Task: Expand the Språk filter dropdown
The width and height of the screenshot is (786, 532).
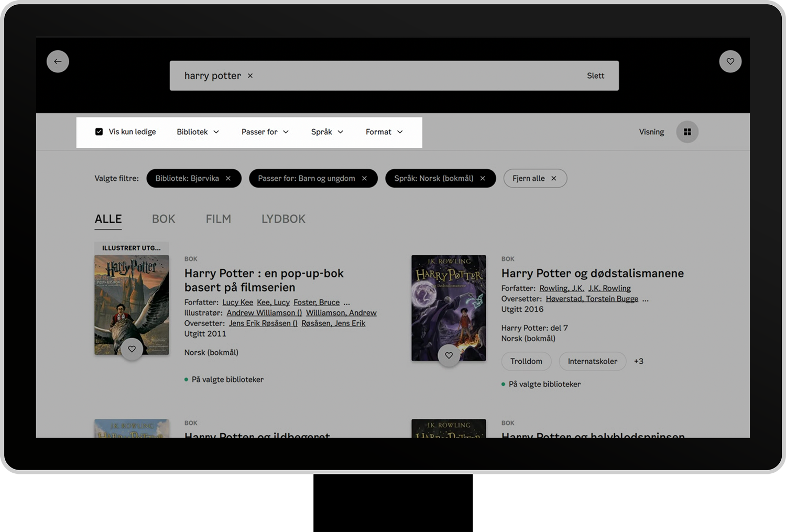Action: [327, 132]
